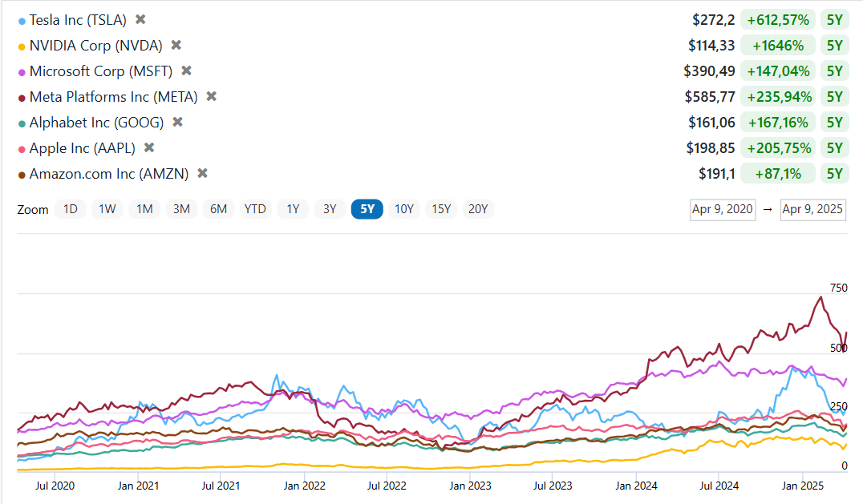Open the Tesla Inc (TSLA) name
The image size is (863, 504).
pyautogui.click(x=78, y=20)
